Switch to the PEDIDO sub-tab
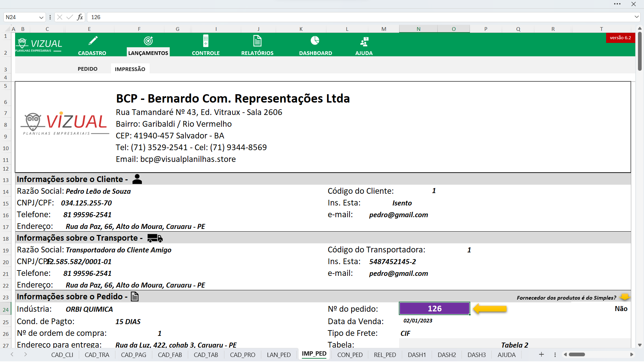Image resolution: width=644 pixels, height=362 pixels. (88, 69)
